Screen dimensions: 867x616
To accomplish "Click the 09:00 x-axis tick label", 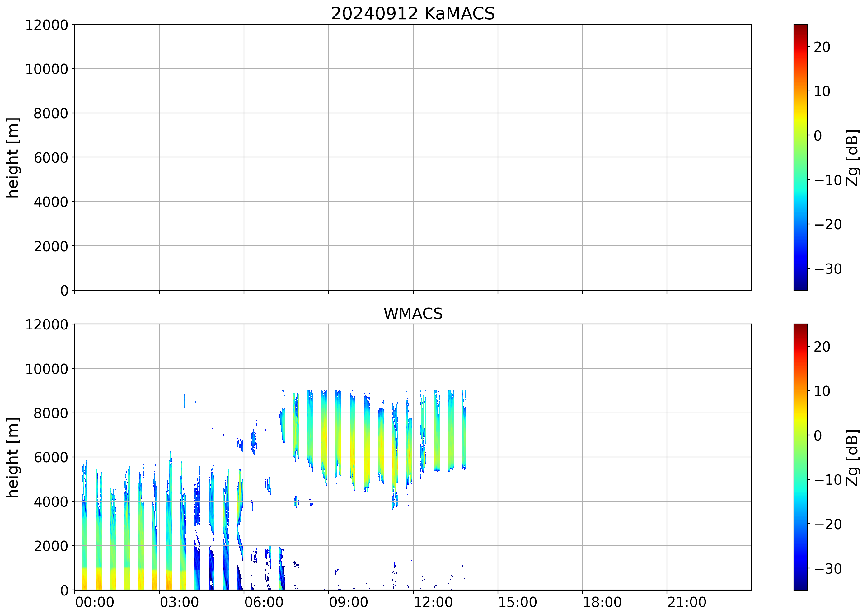I will coord(348,602).
